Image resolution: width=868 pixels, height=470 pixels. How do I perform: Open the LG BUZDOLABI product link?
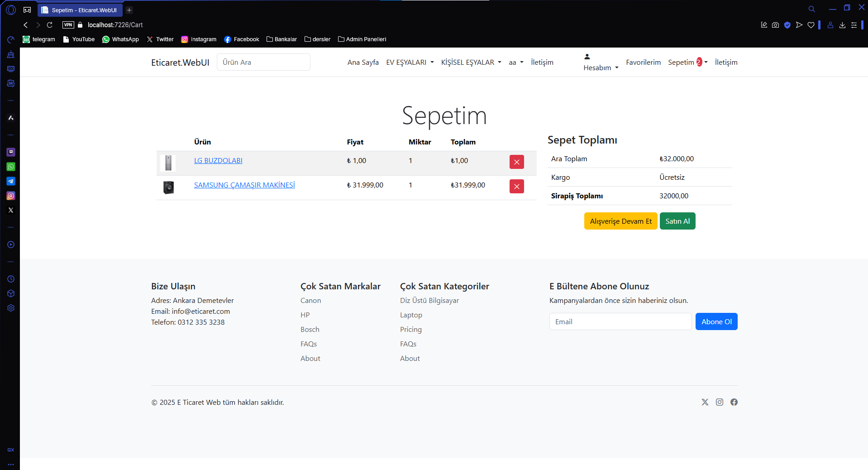(218, 161)
